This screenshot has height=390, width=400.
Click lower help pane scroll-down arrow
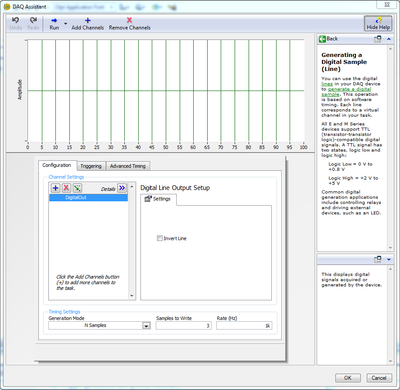[x=390, y=361]
